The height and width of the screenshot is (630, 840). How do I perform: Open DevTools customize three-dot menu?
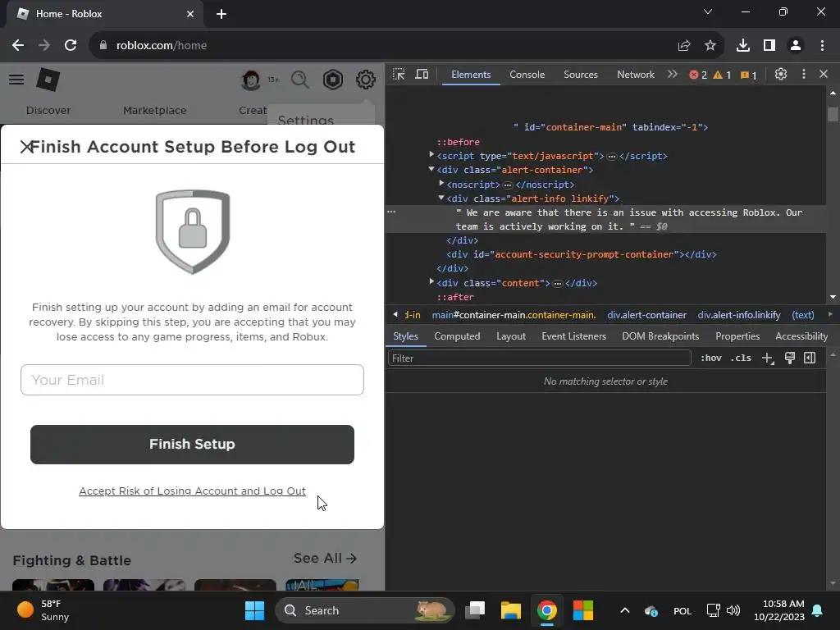pos(803,74)
